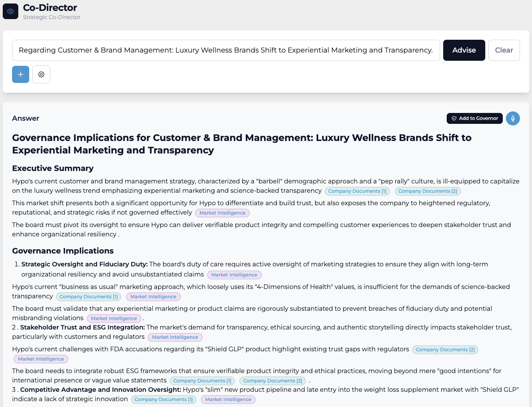Screen dimensions: 532x407
Task: Click the 'Governance Implications' section heading
Action: coord(63,251)
